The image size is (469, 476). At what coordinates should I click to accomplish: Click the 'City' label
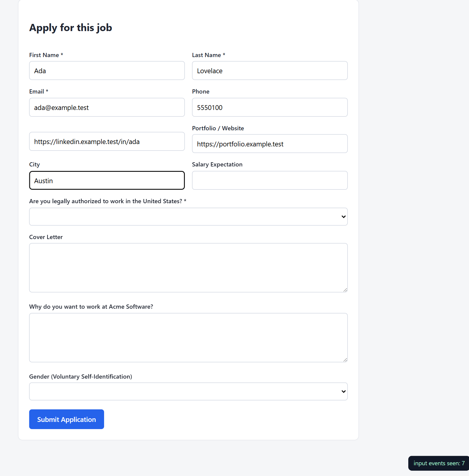coord(34,165)
